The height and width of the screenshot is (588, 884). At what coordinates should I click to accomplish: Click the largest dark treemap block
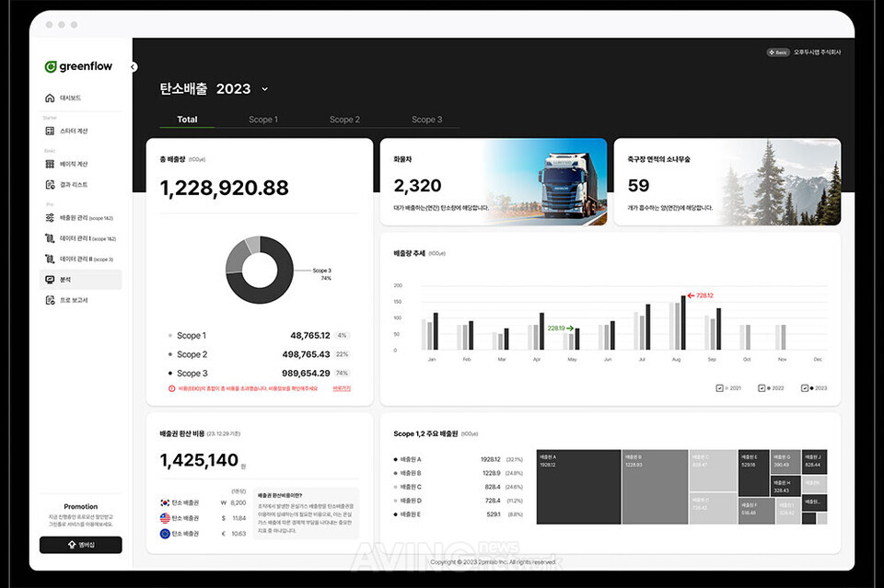click(578, 487)
